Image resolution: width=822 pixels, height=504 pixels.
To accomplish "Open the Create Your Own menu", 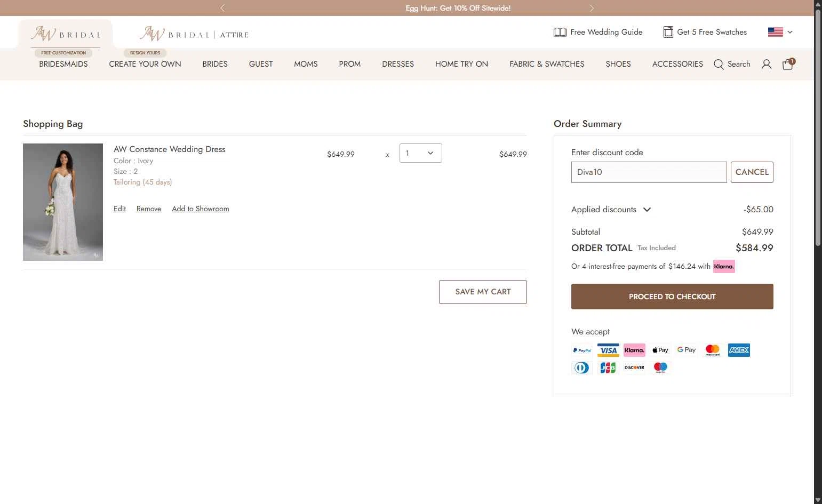I will point(145,64).
